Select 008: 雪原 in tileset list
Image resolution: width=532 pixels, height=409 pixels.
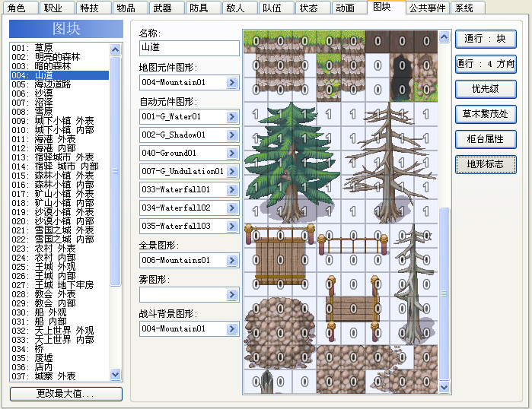tap(59, 112)
